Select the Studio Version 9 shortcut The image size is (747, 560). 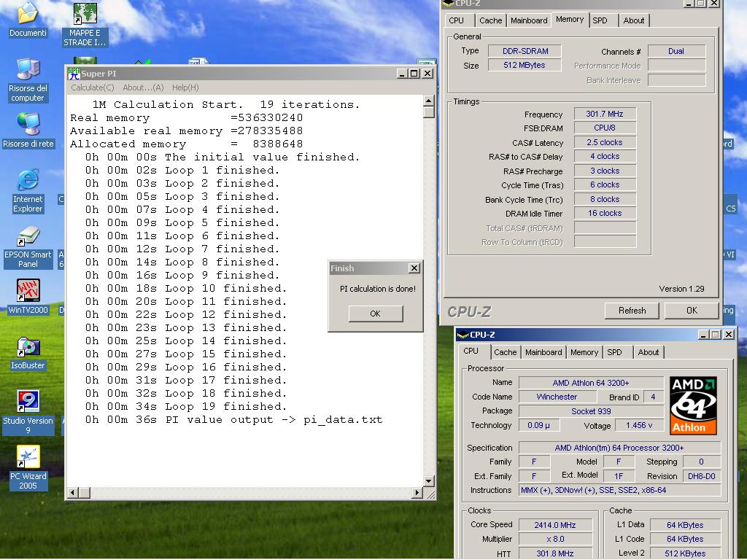pos(28,412)
